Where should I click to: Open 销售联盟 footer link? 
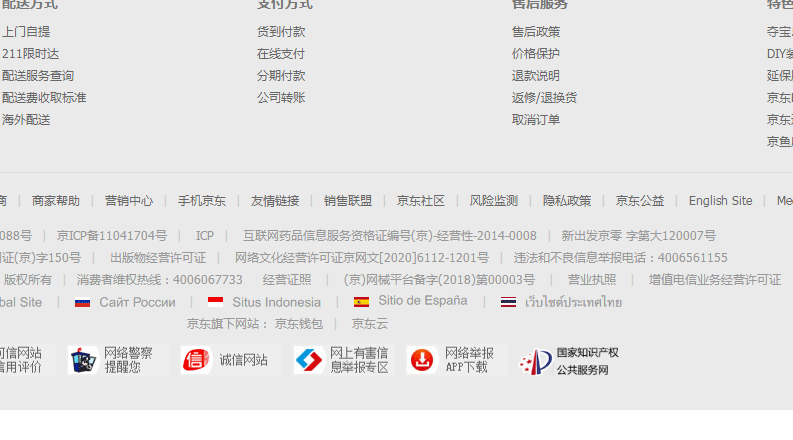(x=348, y=201)
